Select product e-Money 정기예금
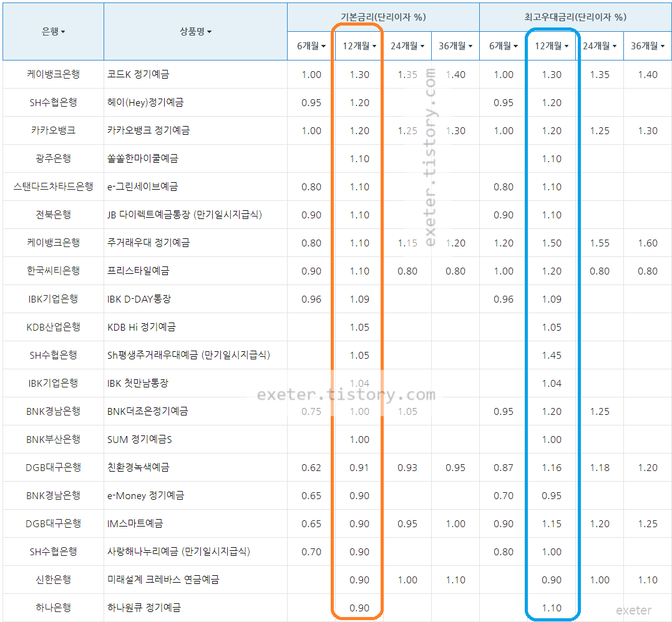 pyautogui.click(x=146, y=495)
